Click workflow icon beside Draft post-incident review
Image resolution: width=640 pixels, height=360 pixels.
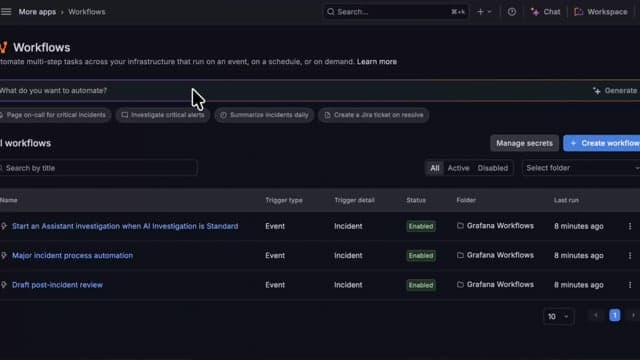[x=4, y=285]
